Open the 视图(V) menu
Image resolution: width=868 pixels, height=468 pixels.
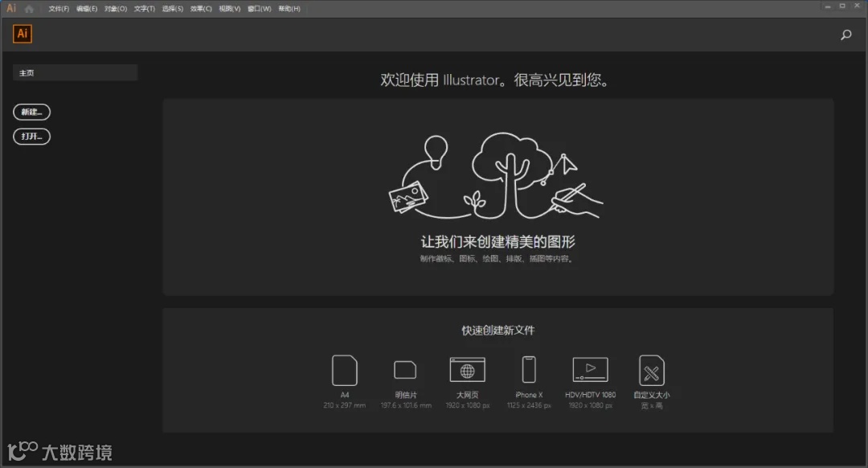pyautogui.click(x=230, y=9)
